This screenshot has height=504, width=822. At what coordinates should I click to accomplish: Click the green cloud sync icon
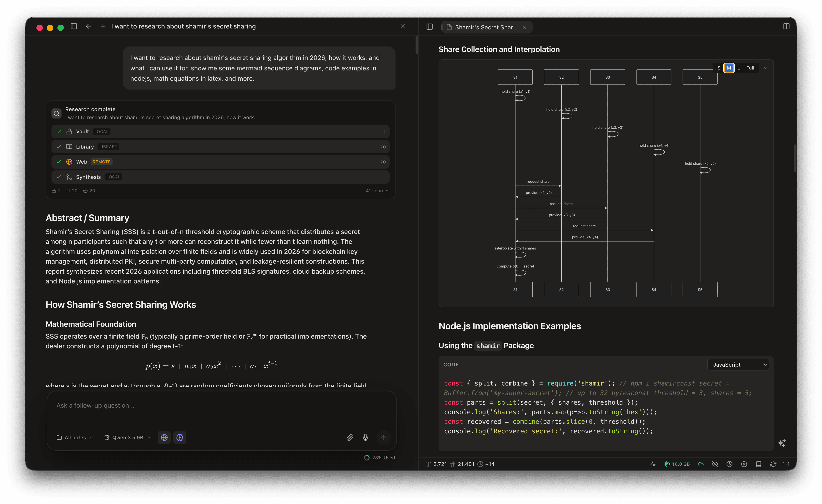pos(701,464)
